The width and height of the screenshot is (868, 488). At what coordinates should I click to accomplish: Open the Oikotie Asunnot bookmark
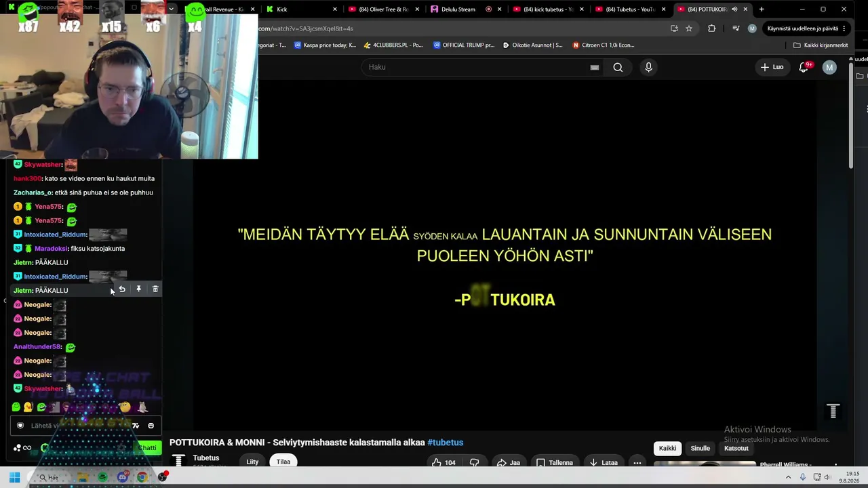532,45
